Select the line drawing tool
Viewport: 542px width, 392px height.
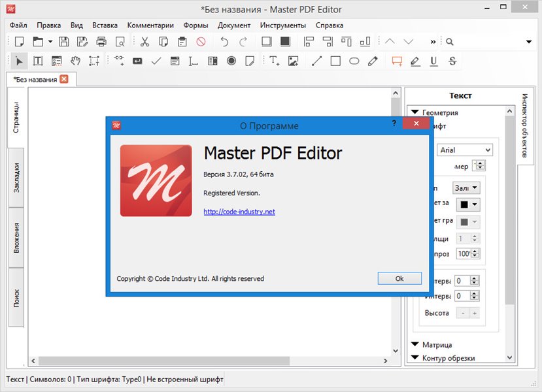[x=316, y=61]
